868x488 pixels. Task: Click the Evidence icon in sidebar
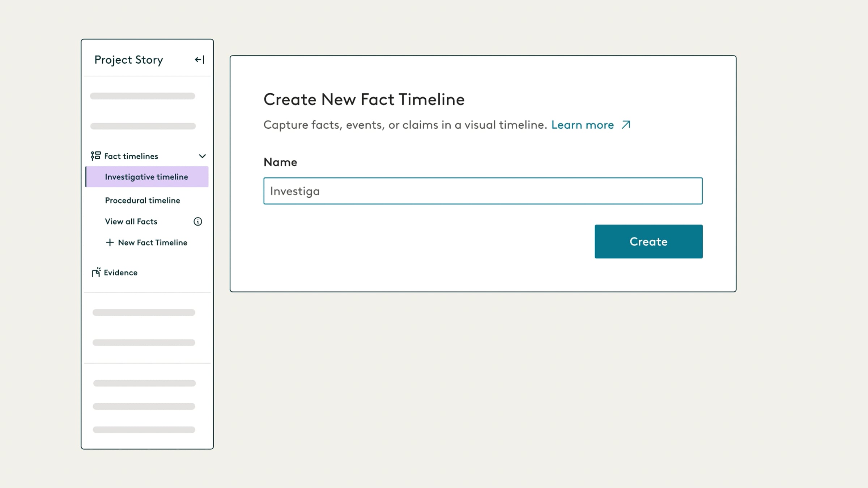[x=96, y=272]
